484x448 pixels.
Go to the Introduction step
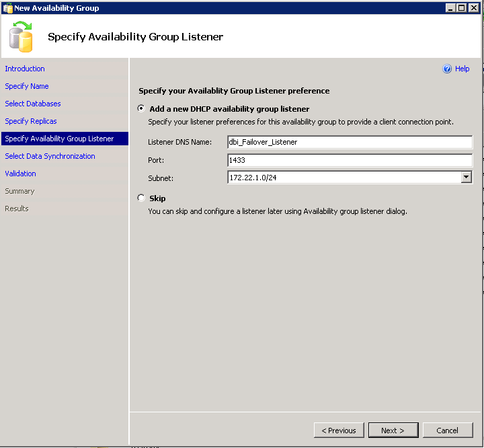pyautogui.click(x=25, y=69)
